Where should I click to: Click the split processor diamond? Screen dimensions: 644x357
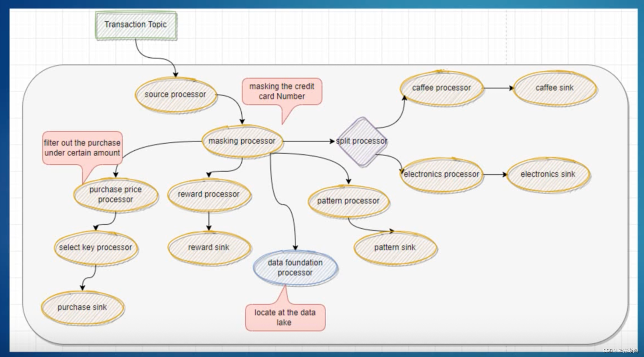tap(362, 142)
